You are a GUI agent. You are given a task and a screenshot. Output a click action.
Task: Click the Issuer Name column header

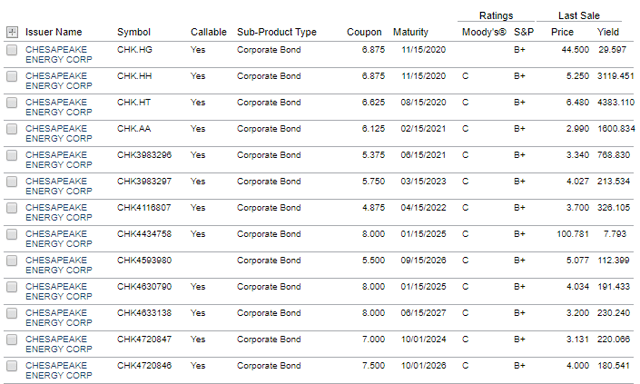[x=53, y=32]
